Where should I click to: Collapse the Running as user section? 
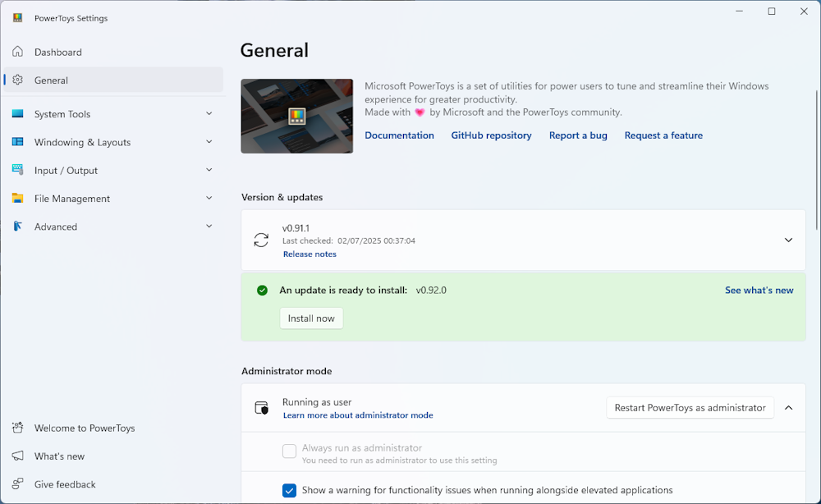tap(788, 408)
